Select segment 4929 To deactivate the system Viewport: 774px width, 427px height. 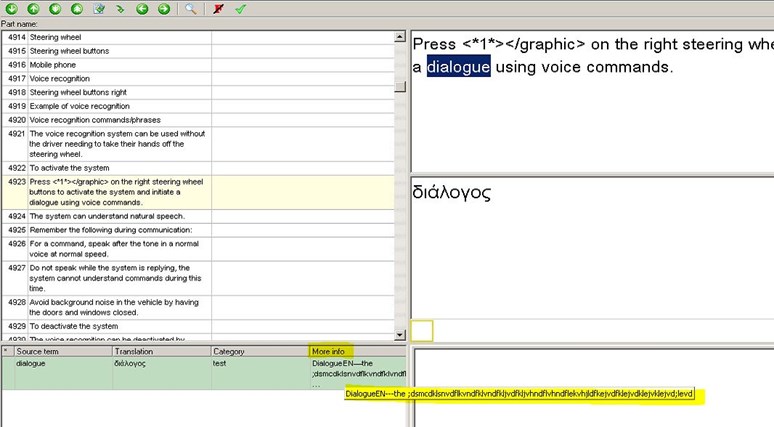click(197, 326)
